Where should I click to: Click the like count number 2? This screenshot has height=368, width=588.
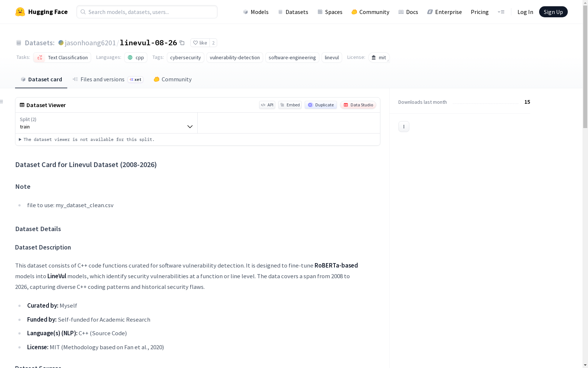click(213, 43)
